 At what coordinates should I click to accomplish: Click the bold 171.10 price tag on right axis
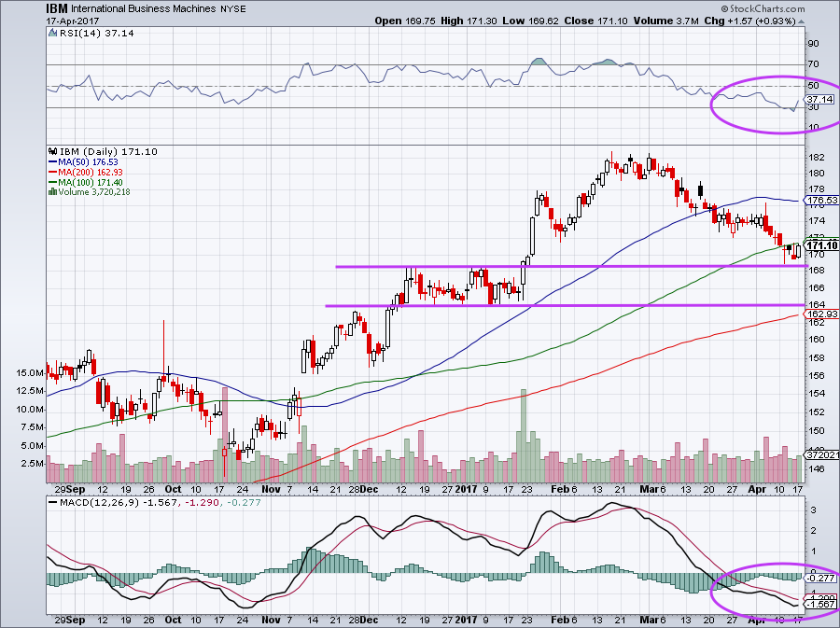821,245
